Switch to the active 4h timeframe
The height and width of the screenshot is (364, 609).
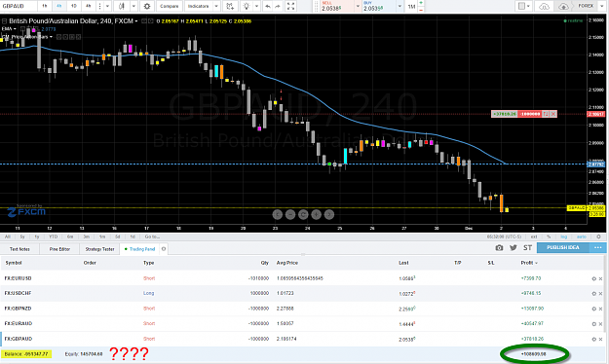(59, 6)
